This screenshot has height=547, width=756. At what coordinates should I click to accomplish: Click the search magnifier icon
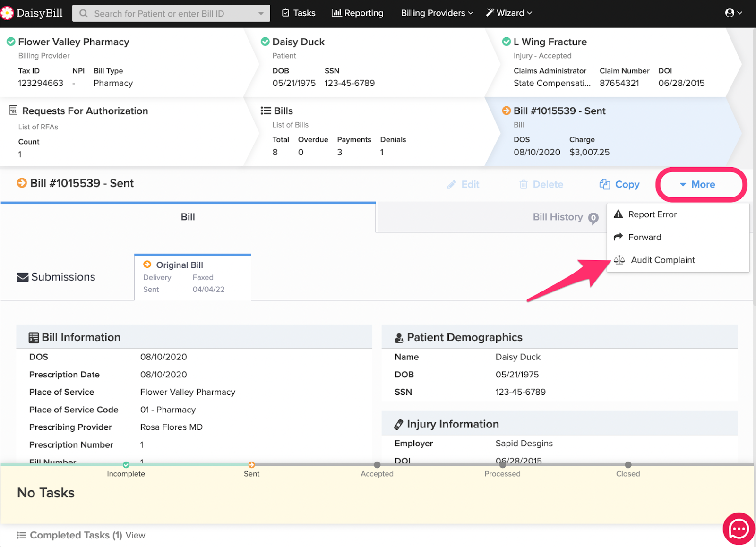[x=84, y=13]
